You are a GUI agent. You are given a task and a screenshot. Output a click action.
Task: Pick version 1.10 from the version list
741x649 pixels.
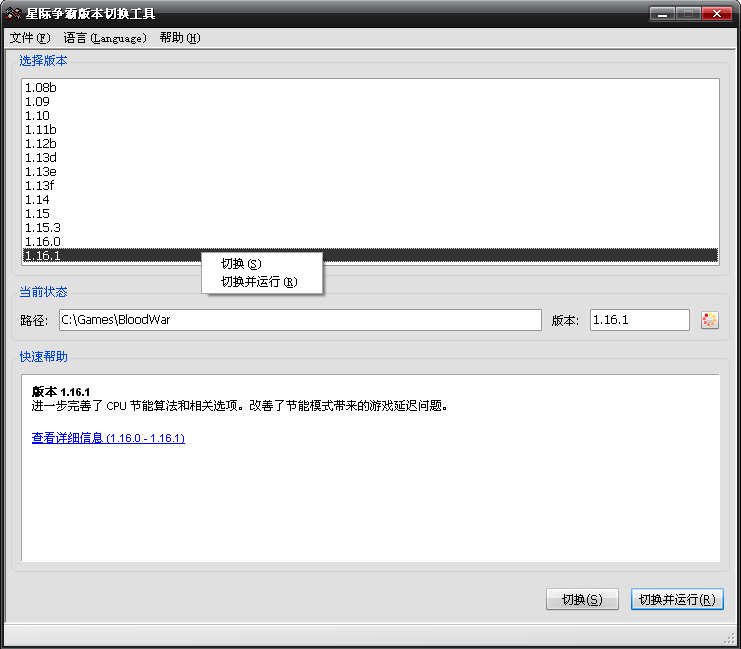click(x=37, y=116)
